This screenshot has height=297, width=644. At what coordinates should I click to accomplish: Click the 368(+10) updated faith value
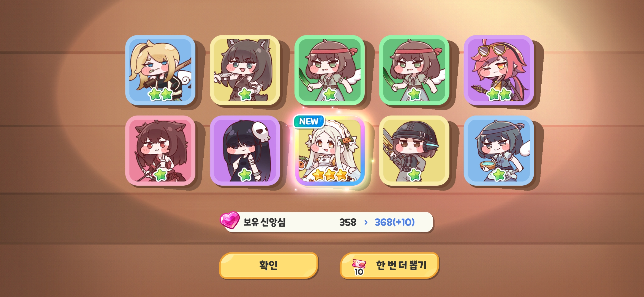[395, 222]
